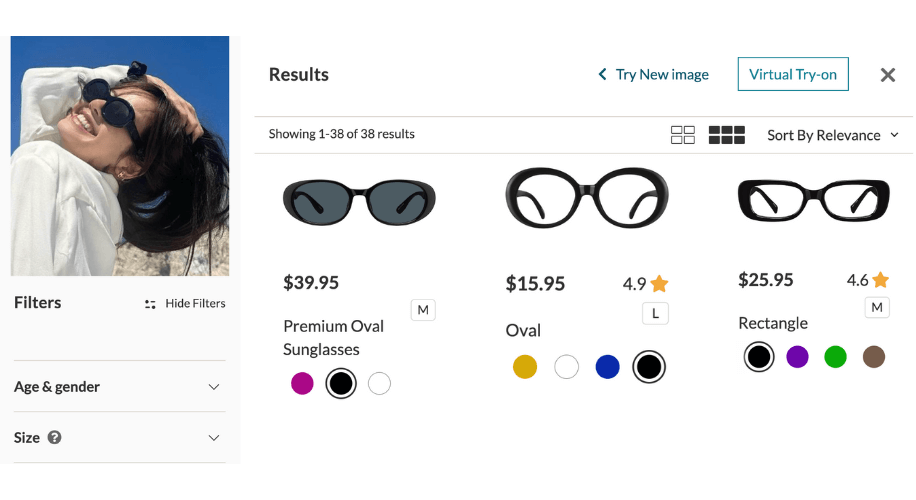Click the Hide Filters icon
Image resolution: width=916 pixels, height=500 pixels.
[x=150, y=304]
